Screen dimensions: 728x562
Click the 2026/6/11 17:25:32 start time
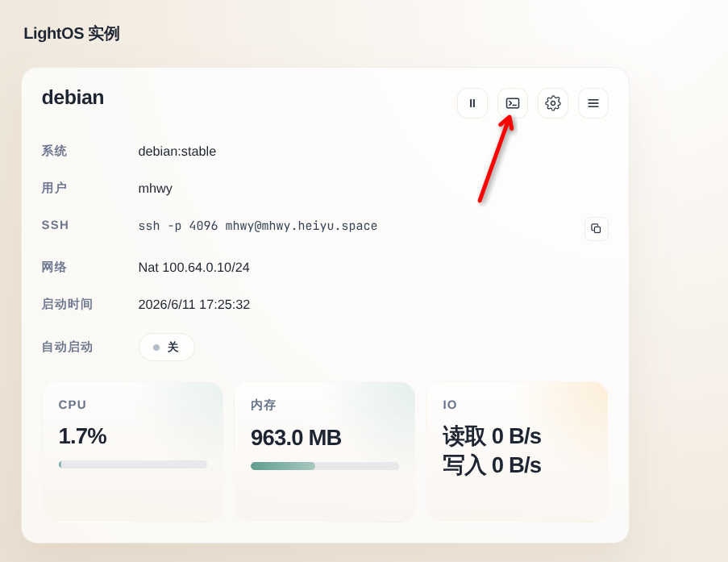194,305
